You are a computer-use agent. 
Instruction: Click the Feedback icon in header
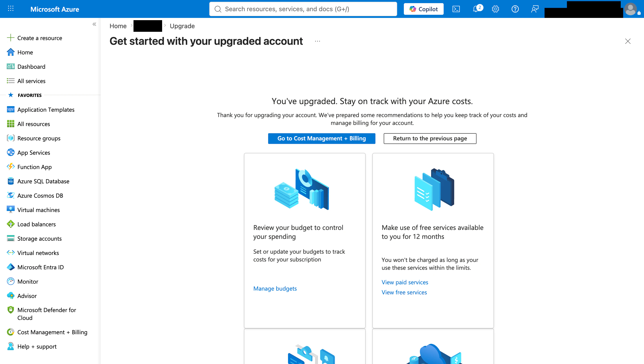[535, 9]
